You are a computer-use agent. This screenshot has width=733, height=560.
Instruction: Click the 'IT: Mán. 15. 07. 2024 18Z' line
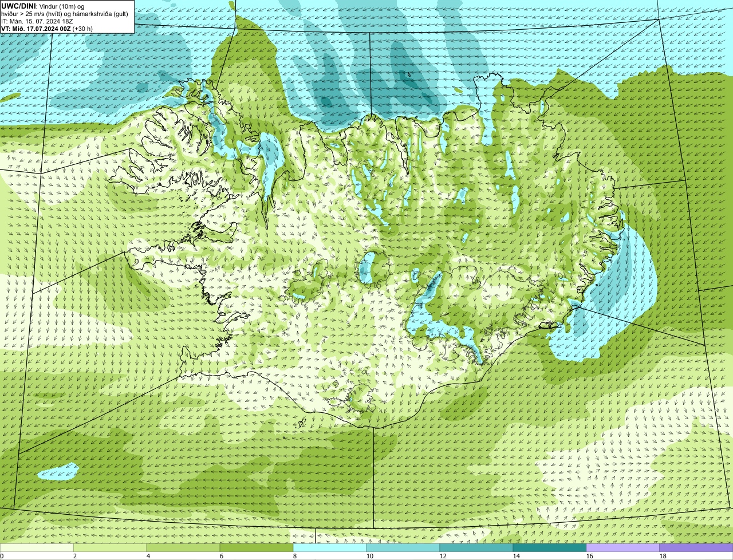37,21
